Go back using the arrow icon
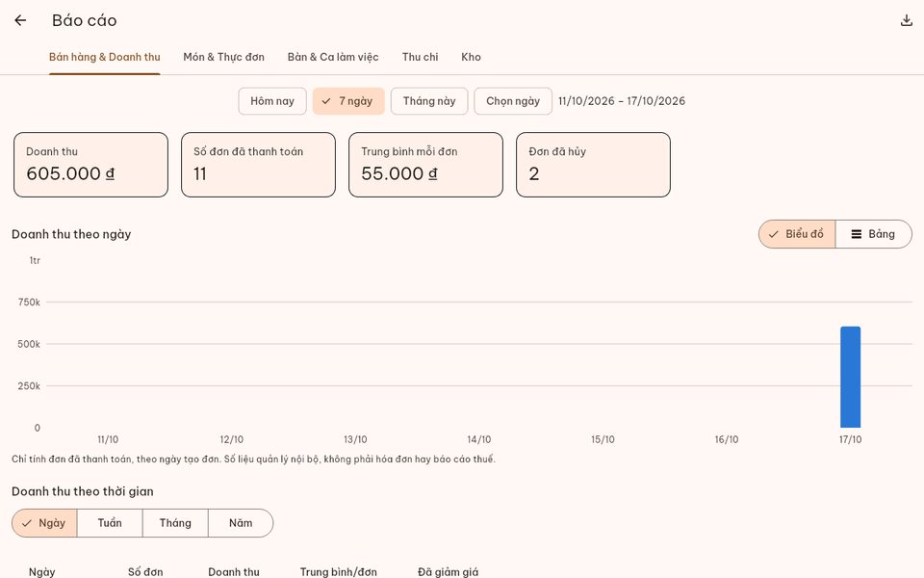Screen dimensions: 924x578 click(x=20, y=20)
